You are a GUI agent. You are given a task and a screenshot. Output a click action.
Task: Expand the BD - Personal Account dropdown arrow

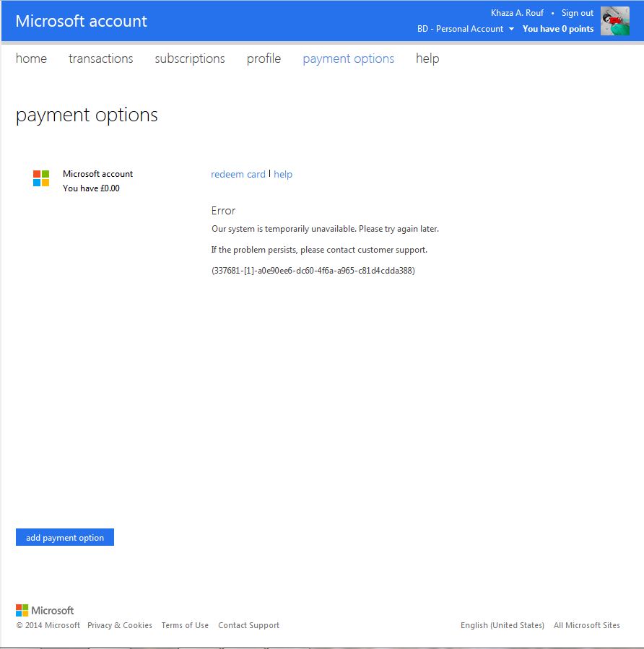[x=512, y=29]
